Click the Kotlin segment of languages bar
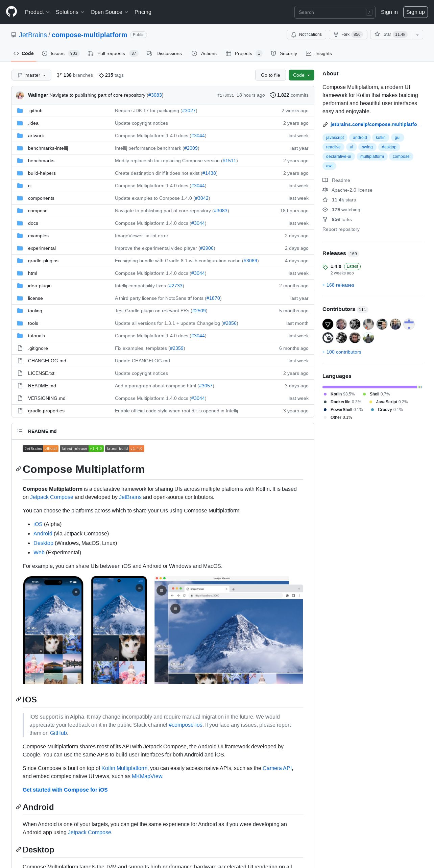 click(x=370, y=387)
